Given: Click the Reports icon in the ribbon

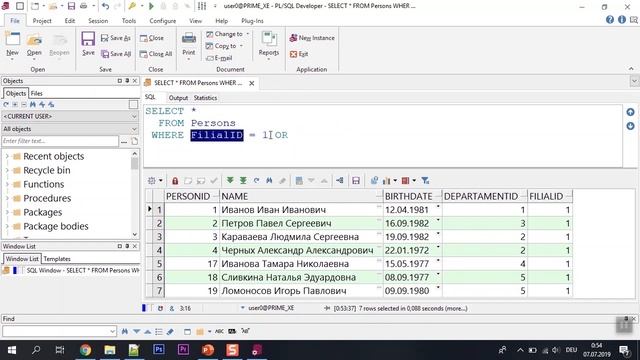Looking at the screenshot, I should click(269, 39).
